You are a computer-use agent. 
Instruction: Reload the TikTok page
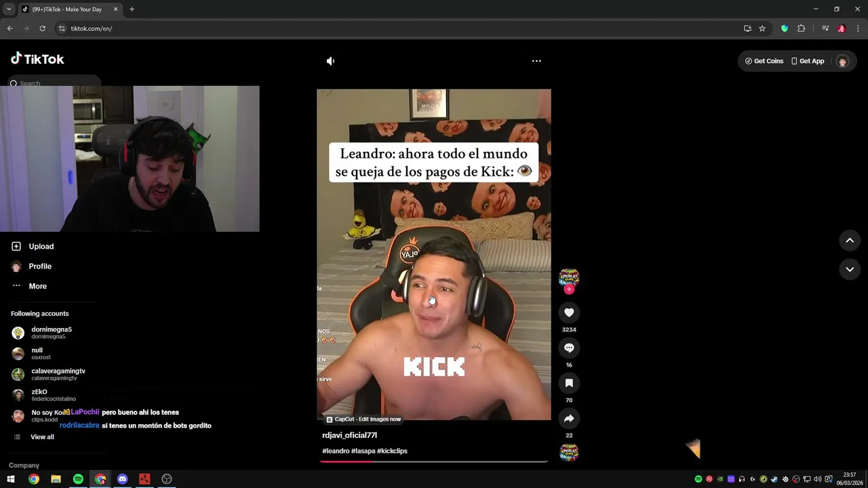pyautogui.click(x=42, y=28)
